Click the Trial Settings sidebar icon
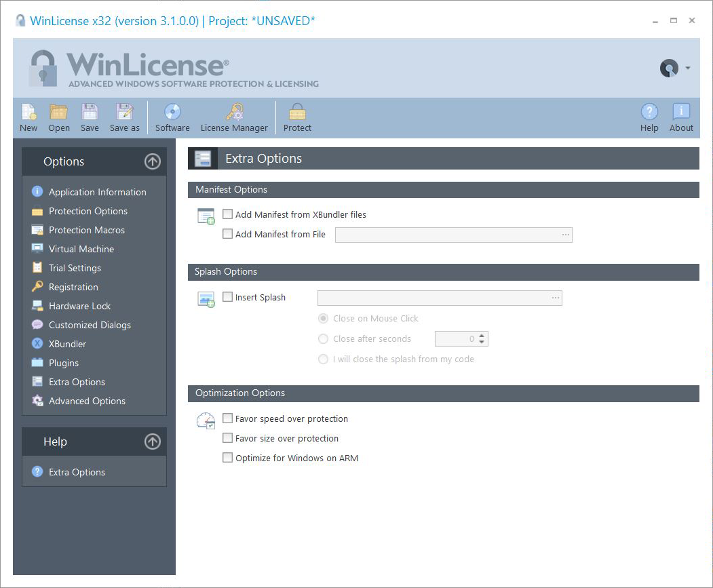The height and width of the screenshot is (588, 713). click(37, 267)
